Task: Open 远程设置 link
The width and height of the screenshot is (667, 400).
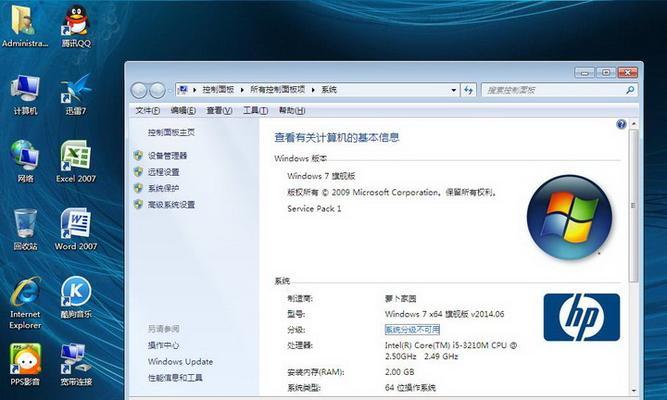Action: coord(163,172)
